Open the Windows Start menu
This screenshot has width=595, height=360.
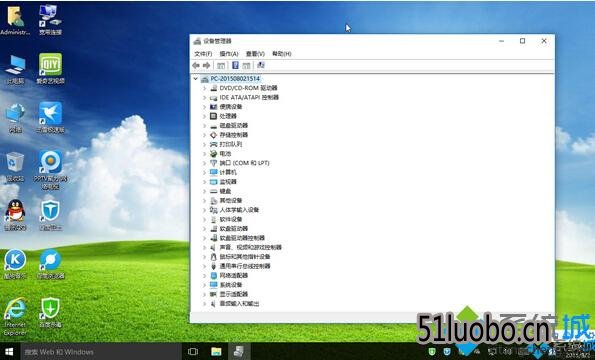point(9,352)
